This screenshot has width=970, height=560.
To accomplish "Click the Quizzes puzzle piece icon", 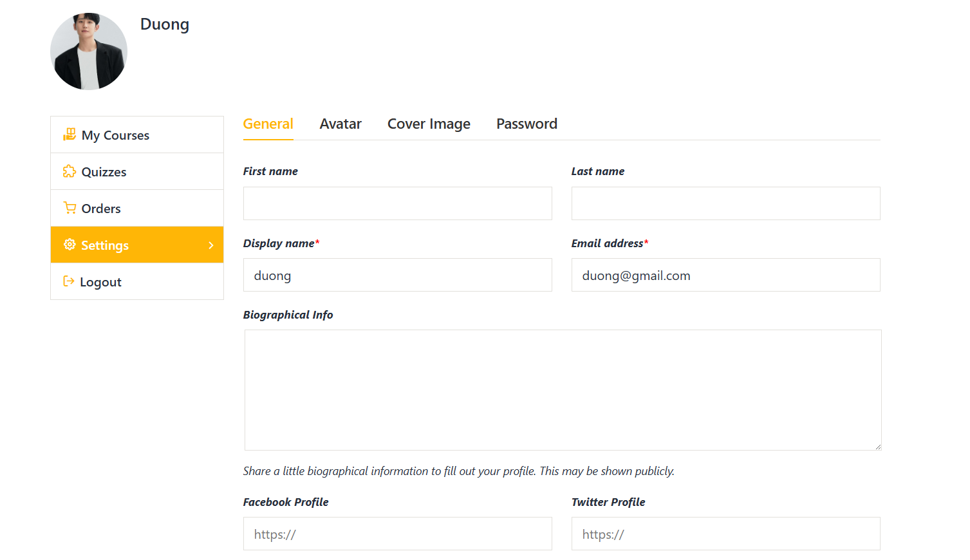I will point(70,171).
